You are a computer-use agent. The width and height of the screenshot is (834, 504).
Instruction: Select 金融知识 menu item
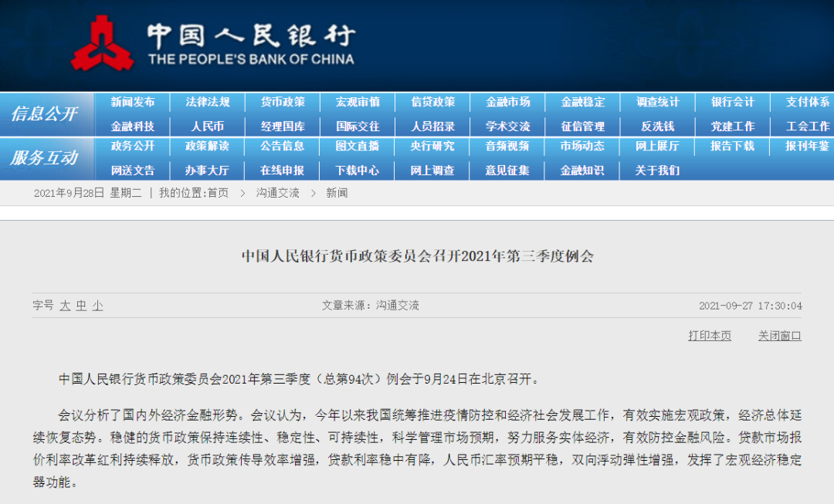582,170
